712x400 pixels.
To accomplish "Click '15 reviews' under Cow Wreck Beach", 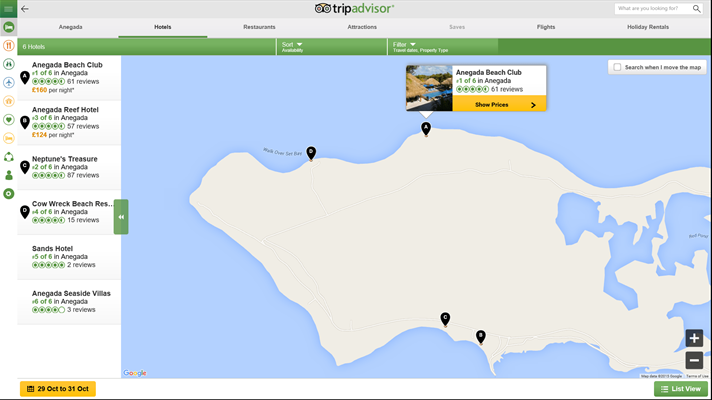I will [x=83, y=220].
